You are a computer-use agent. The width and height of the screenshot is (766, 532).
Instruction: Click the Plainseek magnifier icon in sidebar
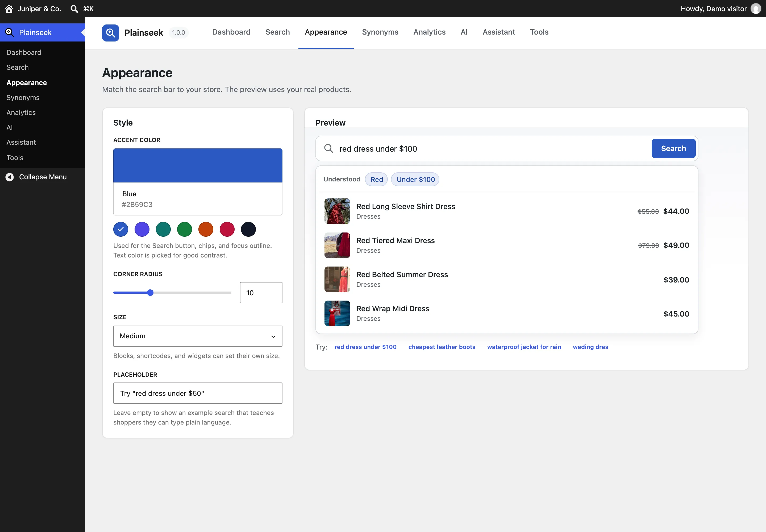(9, 32)
